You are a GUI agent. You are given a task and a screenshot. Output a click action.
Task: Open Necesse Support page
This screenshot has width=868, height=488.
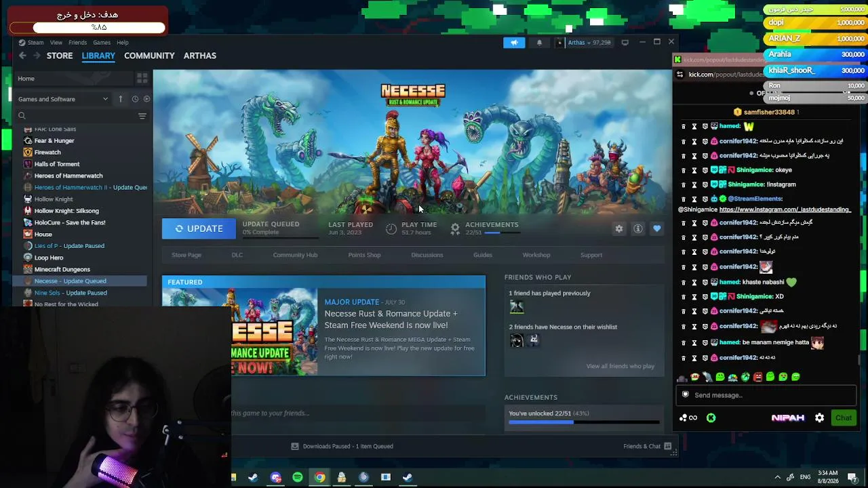click(591, 255)
